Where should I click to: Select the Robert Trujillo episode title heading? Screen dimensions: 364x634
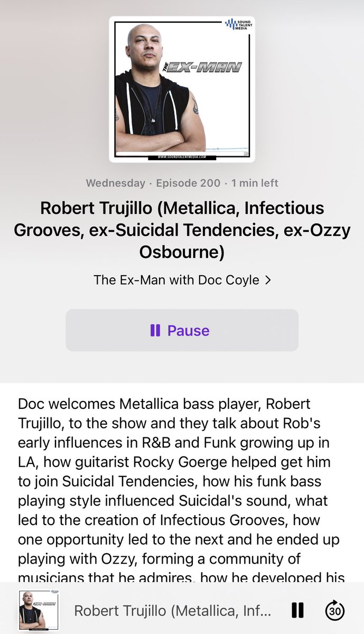pos(182,230)
